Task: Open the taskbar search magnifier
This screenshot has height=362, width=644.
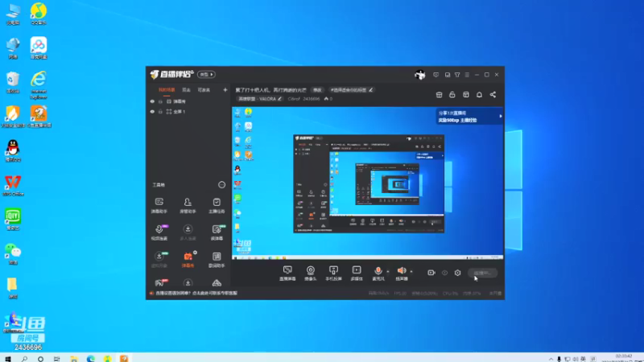Action: pos(24,358)
